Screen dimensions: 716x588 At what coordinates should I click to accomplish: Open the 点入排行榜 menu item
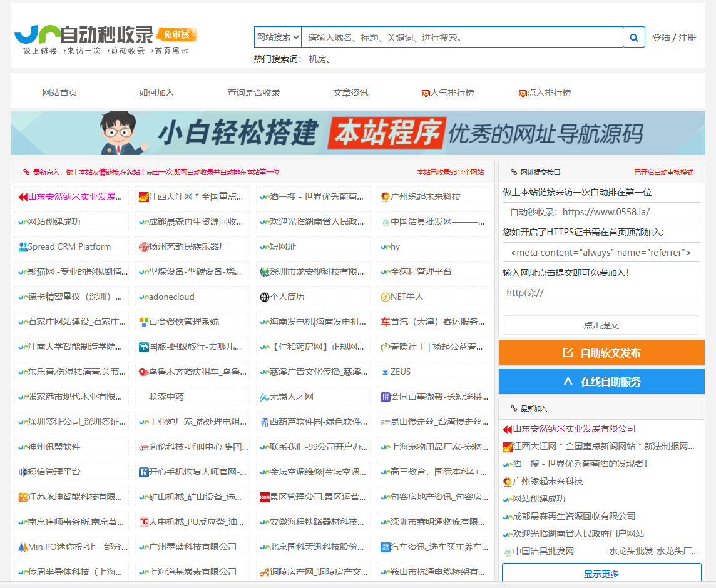point(549,93)
